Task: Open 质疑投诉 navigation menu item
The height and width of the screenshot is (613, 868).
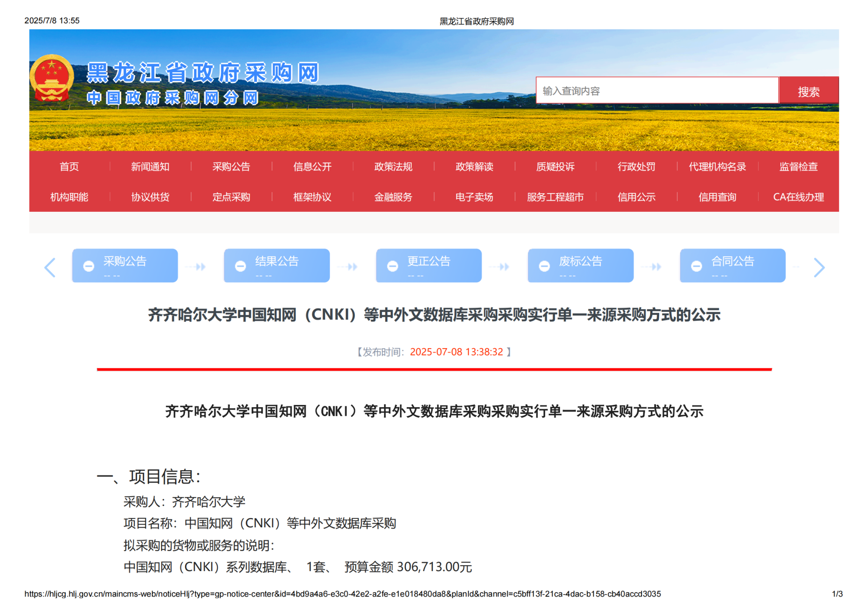Action: pyautogui.click(x=555, y=166)
